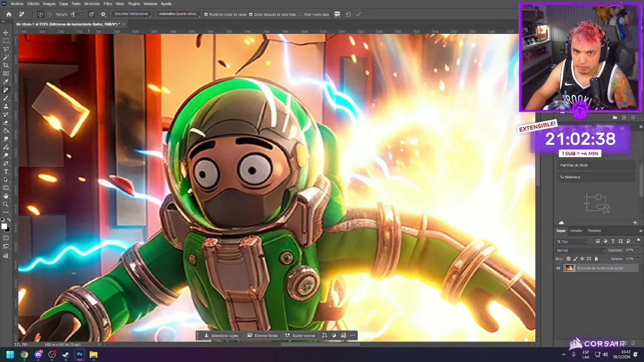Open the Automático mode dropdown
This screenshot has width=644, height=362.
[x=180, y=14]
